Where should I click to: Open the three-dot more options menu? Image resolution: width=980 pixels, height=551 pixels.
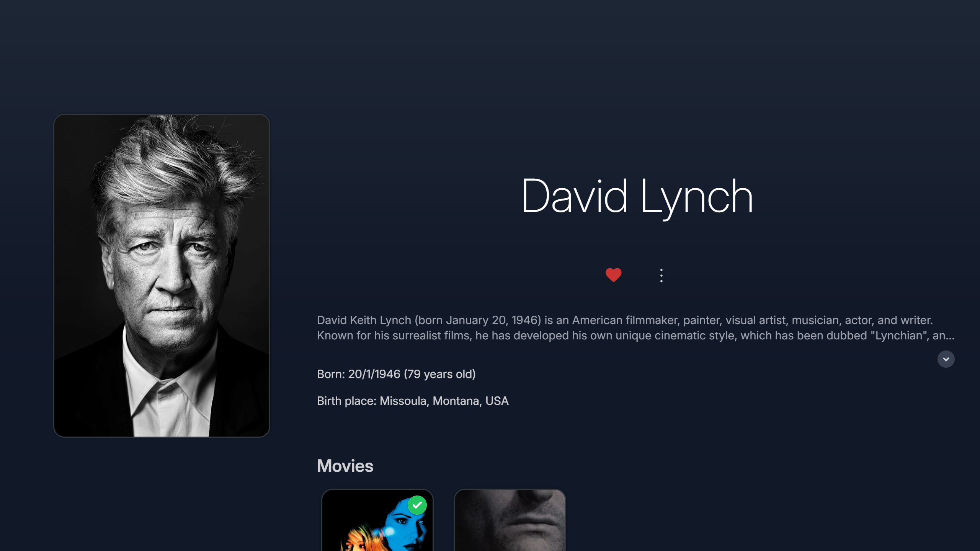(661, 275)
